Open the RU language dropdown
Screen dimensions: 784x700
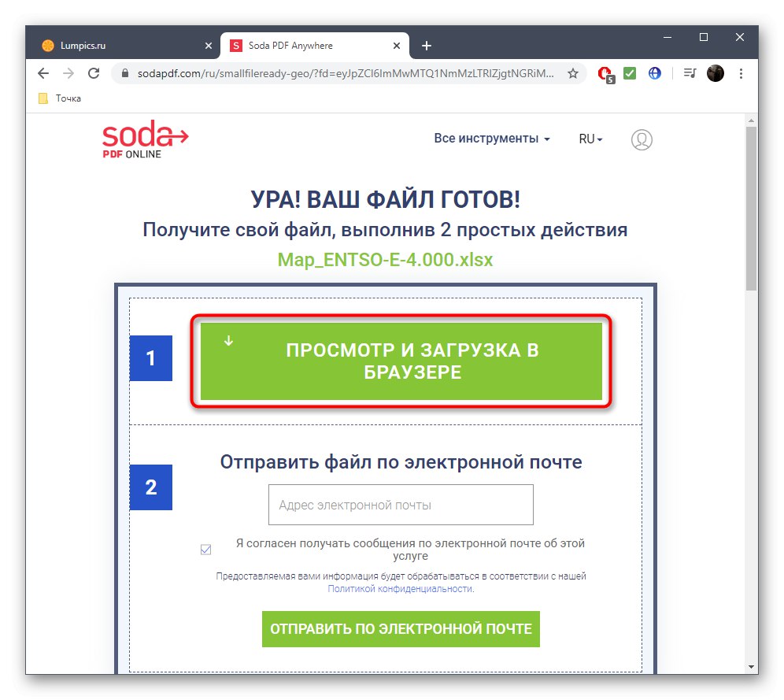point(590,139)
